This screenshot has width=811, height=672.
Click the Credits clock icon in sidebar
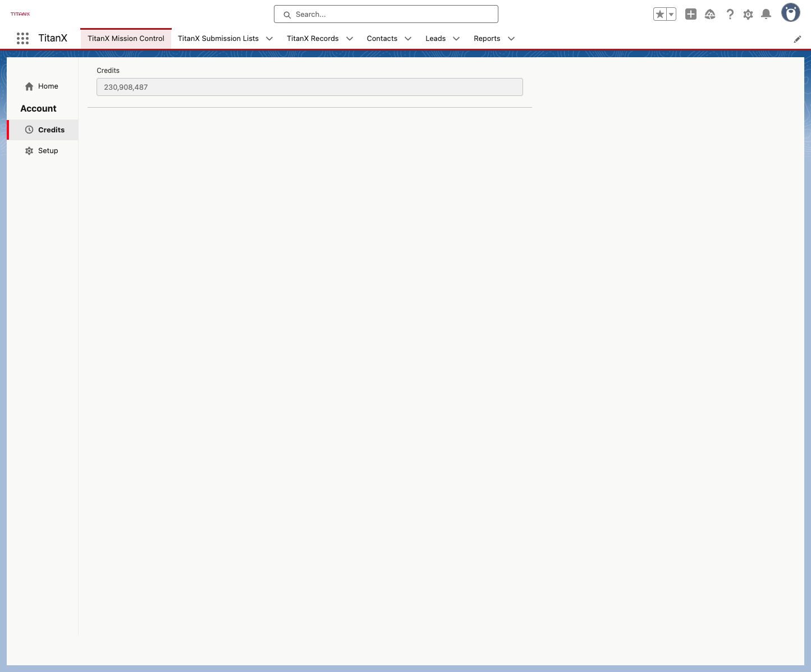click(x=29, y=130)
